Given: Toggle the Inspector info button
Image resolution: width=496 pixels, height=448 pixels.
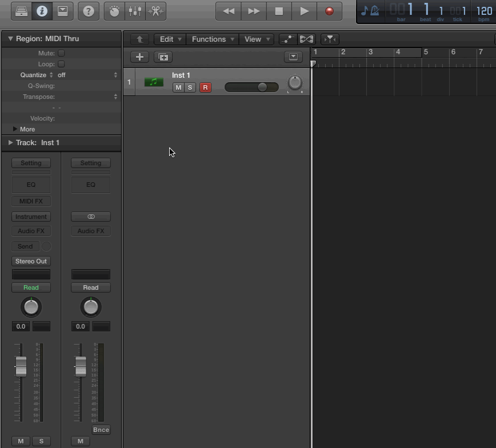Looking at the screenshot, I should 42,11.
